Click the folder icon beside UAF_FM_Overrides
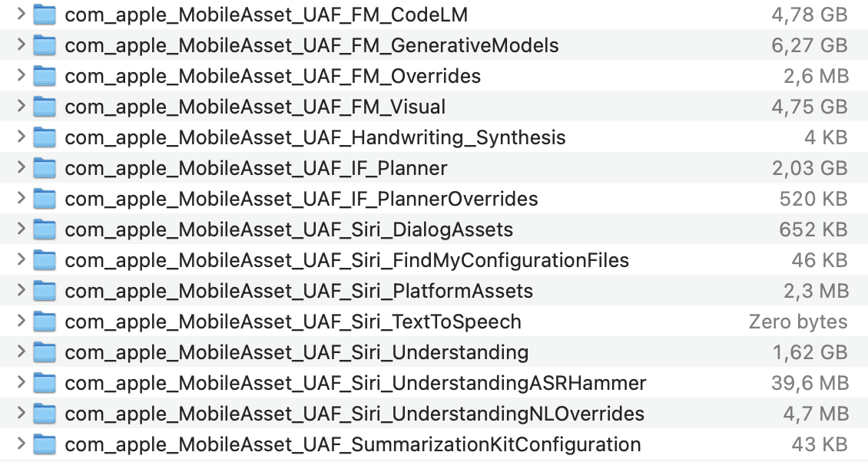This screenshot has height=462, width=868. [x=45, y=76]
